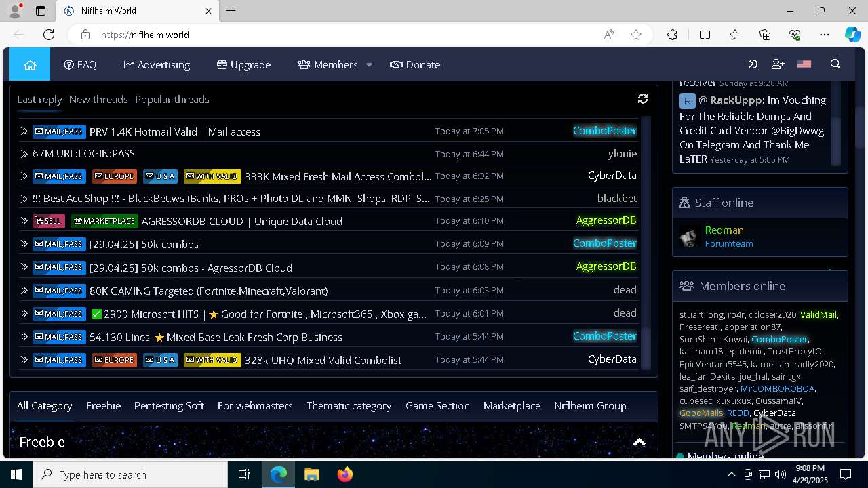Switch to Pentesting Soft category tab
The height and width of the screenshot is (488, 868).
pos(169,405)
